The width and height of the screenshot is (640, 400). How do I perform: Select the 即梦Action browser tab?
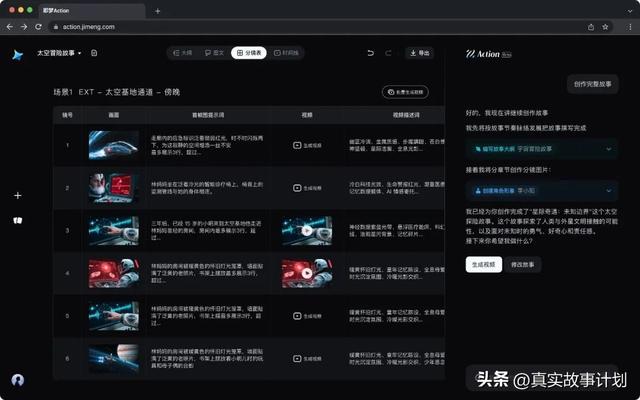click(x=92, y=11)
